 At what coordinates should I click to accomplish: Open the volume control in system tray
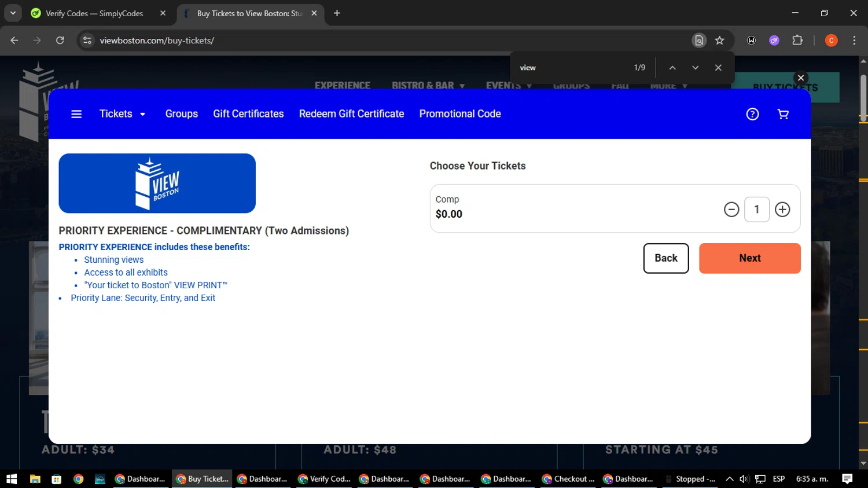click(x=744, y=479)
